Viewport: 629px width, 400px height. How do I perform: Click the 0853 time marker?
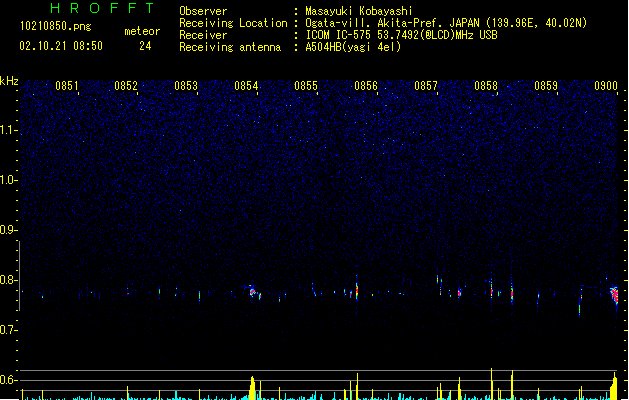pos(186,86)
